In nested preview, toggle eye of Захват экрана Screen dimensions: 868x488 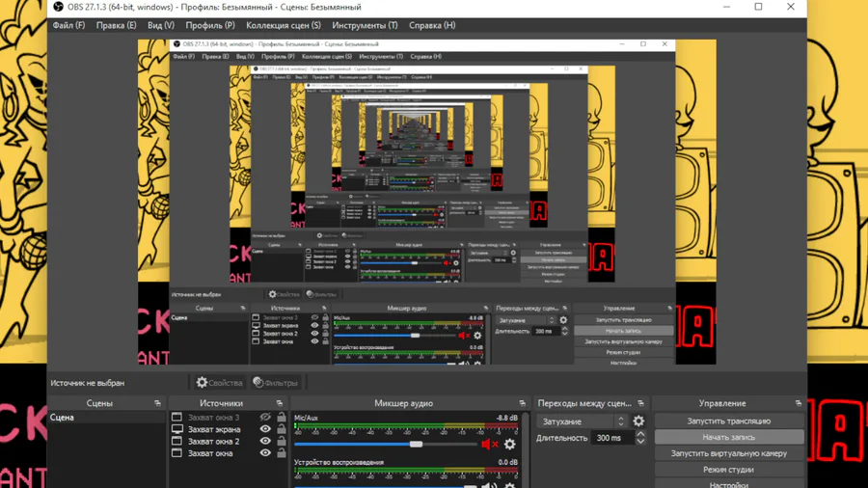point(314,326)
